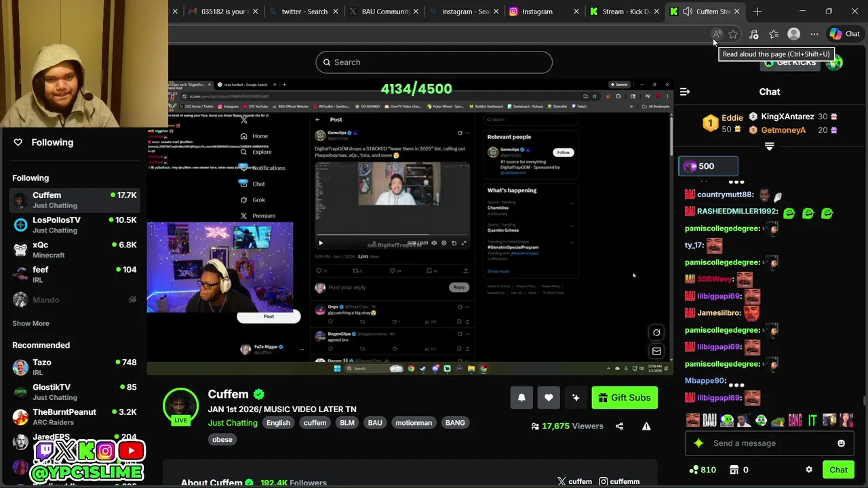Expand Show More in the Following list
Screen dimensions: 868x488
tap(31, 323)
